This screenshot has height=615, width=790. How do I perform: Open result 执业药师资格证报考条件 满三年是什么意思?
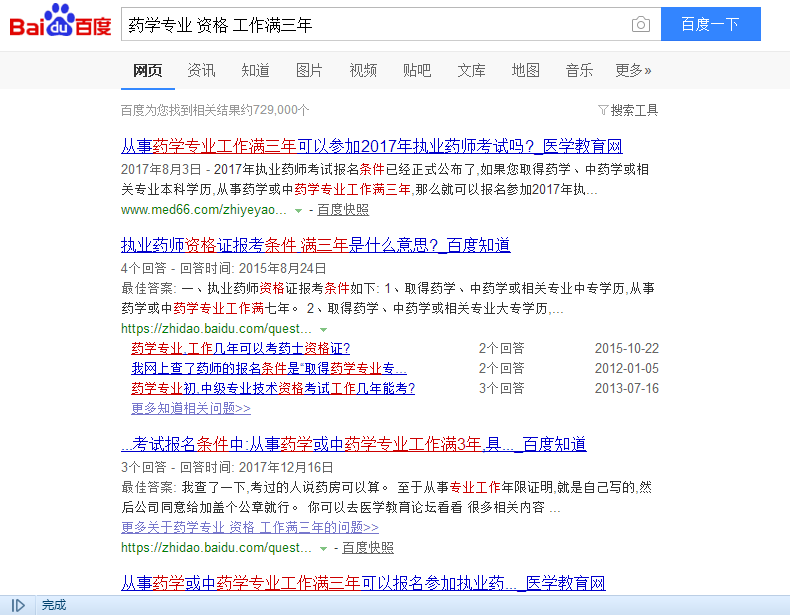click(316, 245)
